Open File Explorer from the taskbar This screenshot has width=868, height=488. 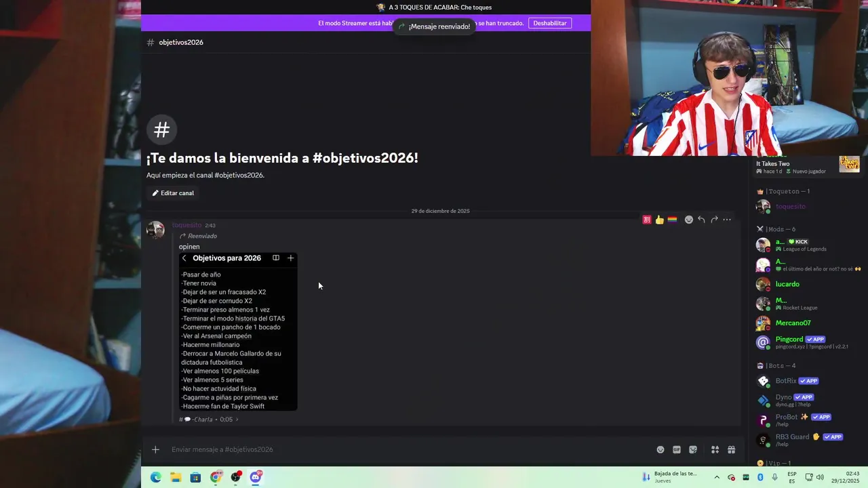[176, 477]
